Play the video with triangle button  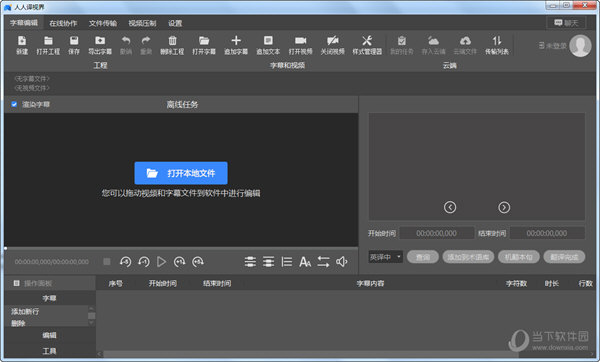[161, 262]
